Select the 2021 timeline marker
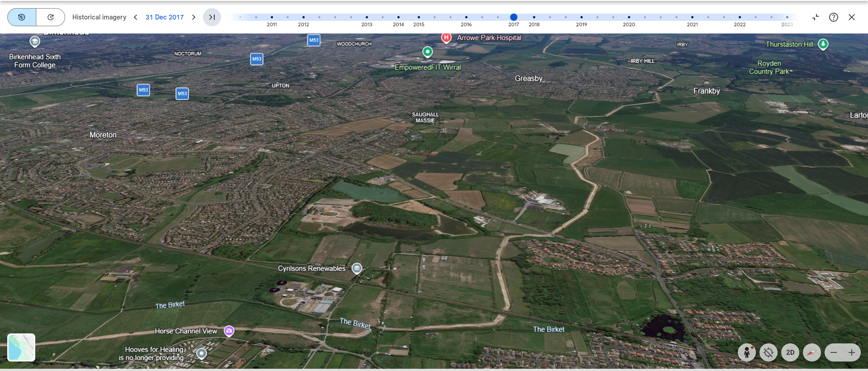This screenshot has width=868, height=371. pyautogui.click(x=692, y=17)
